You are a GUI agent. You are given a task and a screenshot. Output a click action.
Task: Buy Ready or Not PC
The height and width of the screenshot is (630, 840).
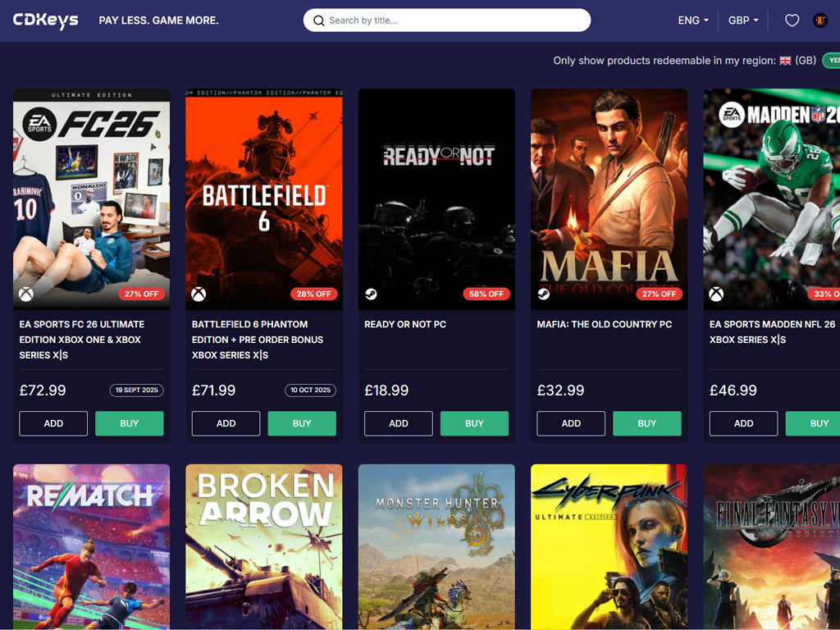475,423
